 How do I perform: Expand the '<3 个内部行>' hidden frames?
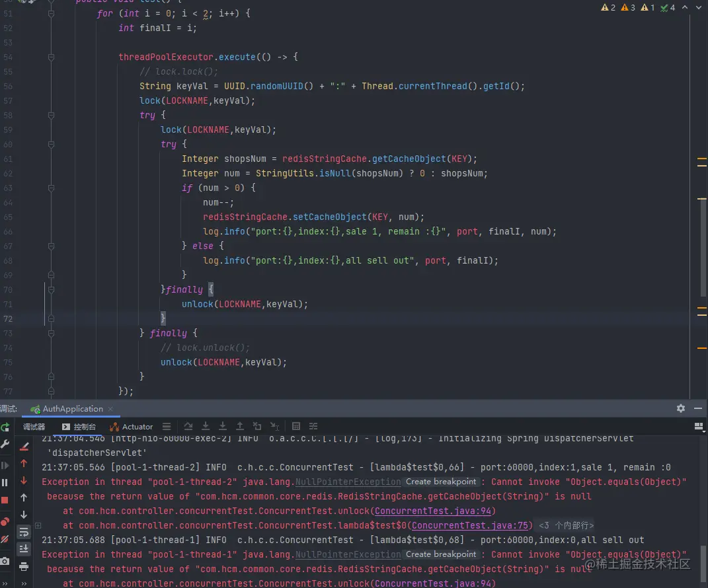pos(567,526)
